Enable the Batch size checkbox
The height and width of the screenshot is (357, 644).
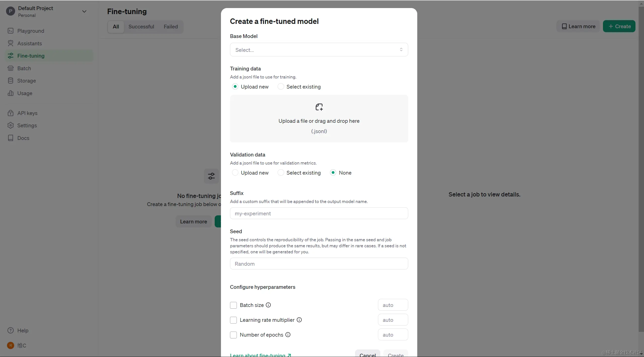pyautogui.click(x=233, y=305)
